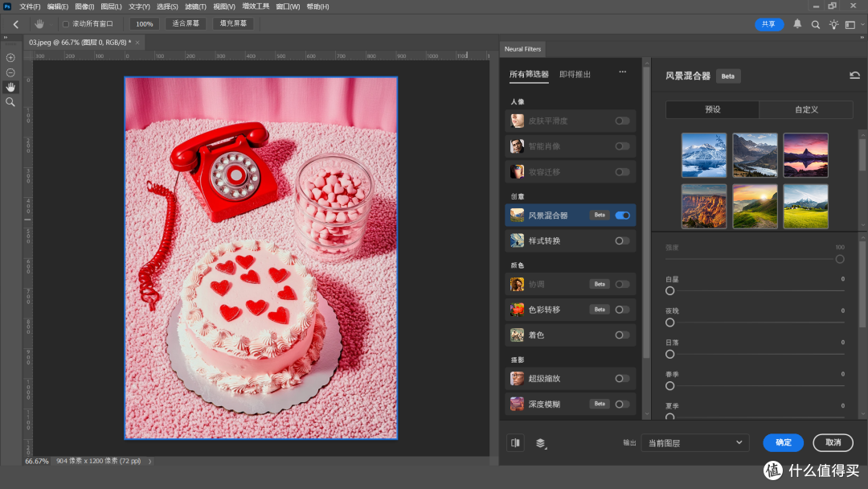868x489 pixels.
Task: Open the 输出 当前图层 dropdown
Action: click(x=694, y=442)
